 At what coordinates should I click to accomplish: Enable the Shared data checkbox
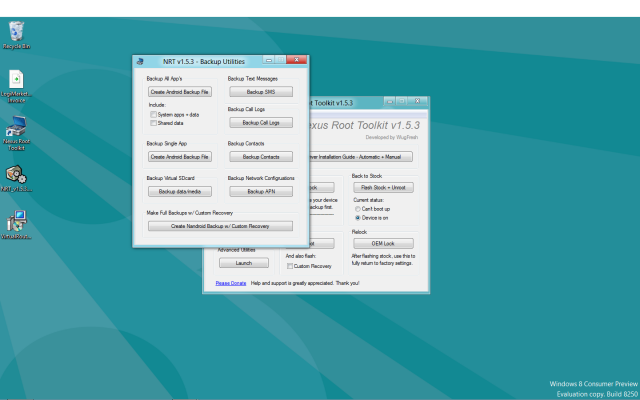point(153,123)
